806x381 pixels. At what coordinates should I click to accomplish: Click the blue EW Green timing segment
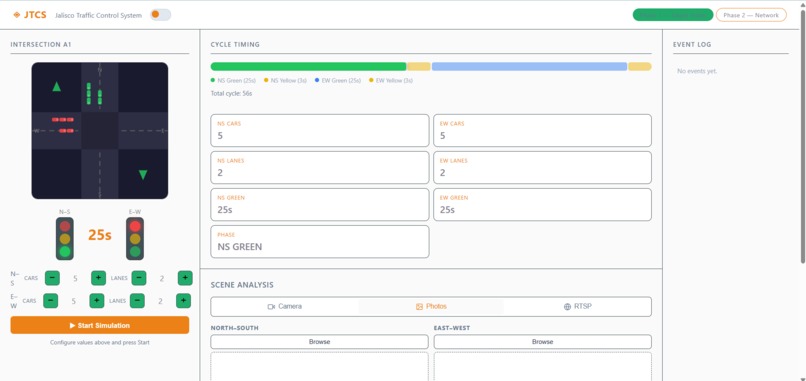click(x=529, y=66)
